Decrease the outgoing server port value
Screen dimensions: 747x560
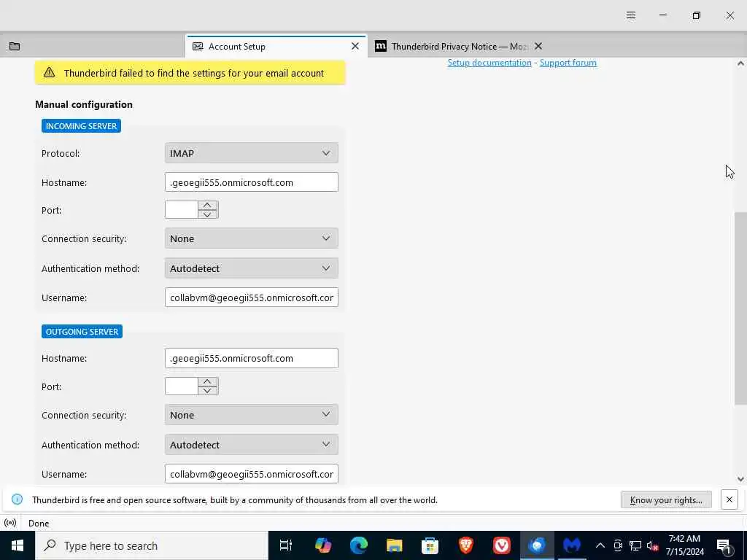[x=207, y=391]
